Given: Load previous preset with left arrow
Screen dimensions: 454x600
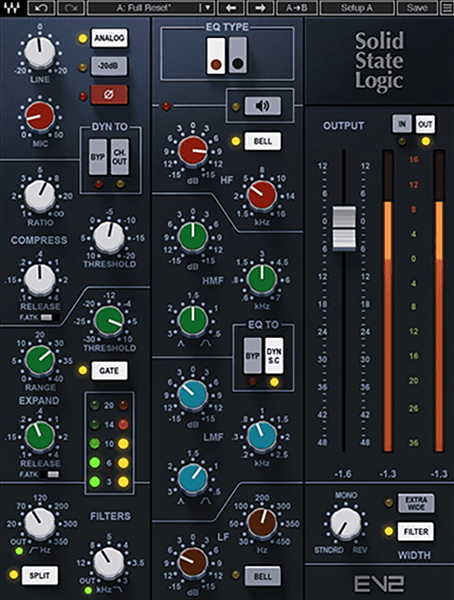Looking at the screenshot, I should [230, 8].
